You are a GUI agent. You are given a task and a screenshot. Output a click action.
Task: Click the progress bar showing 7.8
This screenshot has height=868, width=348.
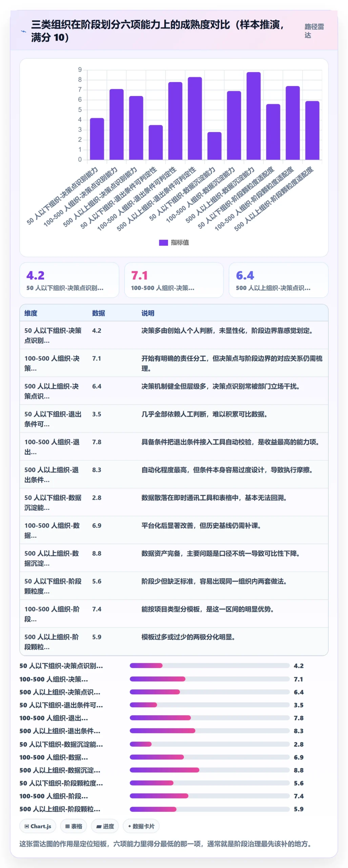209,717
